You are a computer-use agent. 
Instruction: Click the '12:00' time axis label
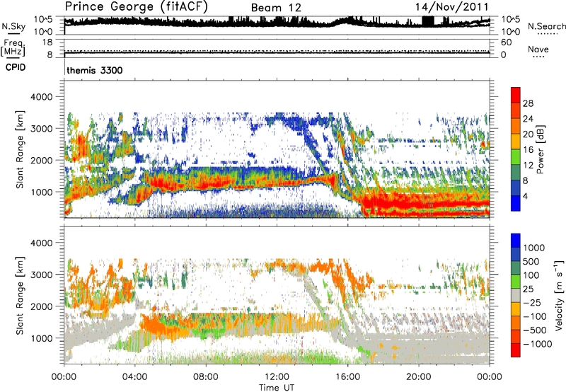point(277,377)
